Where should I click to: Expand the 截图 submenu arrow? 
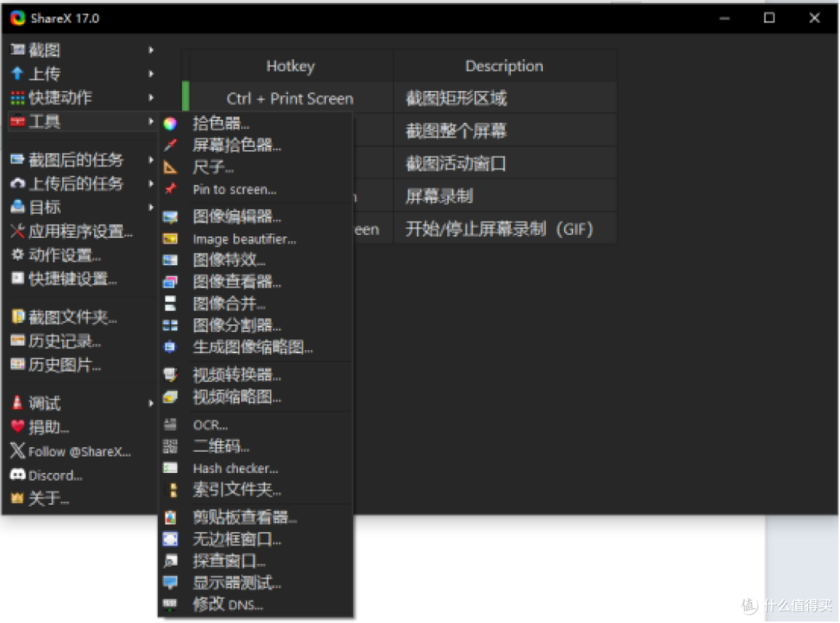point(151,50)
